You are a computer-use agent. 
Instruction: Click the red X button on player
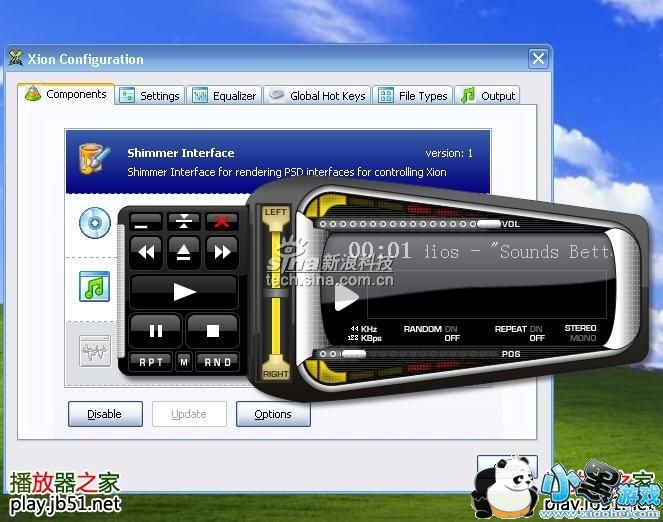(222, 221)
